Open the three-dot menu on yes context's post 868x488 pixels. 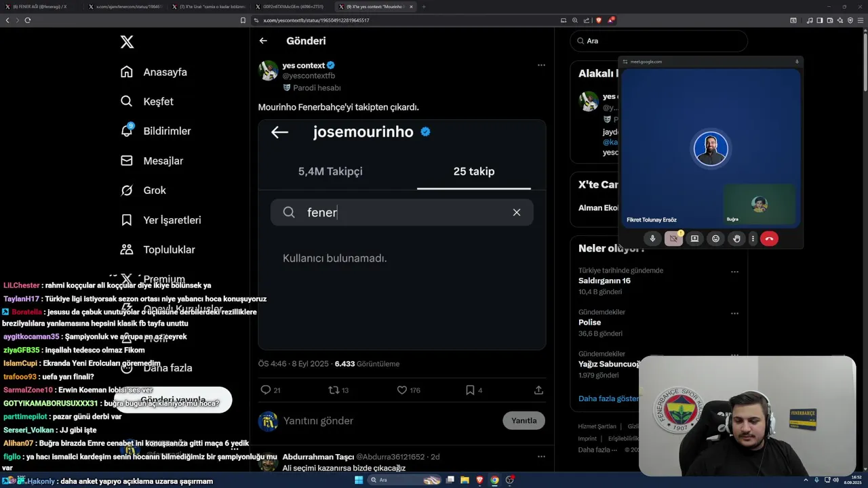[541, 65]
